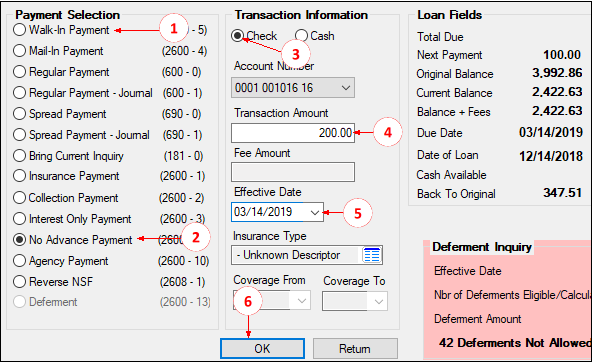Select the Spread Payment - Journal radio button

[x=19, y=134]
